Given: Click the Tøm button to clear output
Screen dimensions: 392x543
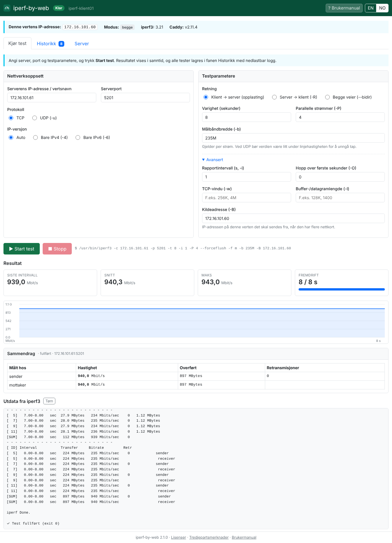Looking at the screenshot, I should 49,401.
